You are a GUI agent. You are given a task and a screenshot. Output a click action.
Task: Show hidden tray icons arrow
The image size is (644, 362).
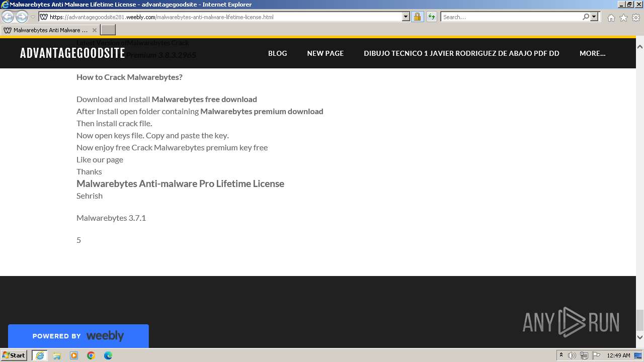coord(561,355)
